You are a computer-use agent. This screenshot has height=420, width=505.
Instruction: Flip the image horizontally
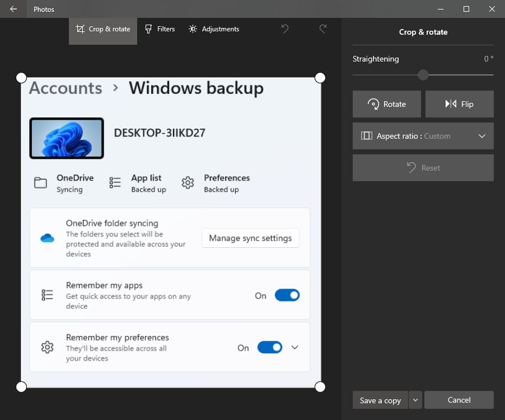(x=459, y=104)
